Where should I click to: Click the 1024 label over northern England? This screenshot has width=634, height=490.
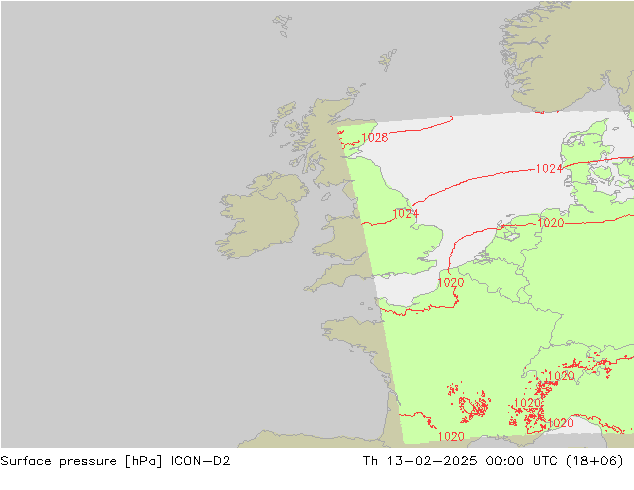click(406, 213)
